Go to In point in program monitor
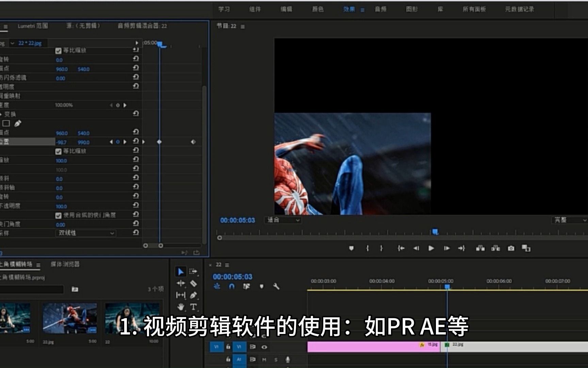This screenshot has height=368, width=588. click(x=401, y=248)
